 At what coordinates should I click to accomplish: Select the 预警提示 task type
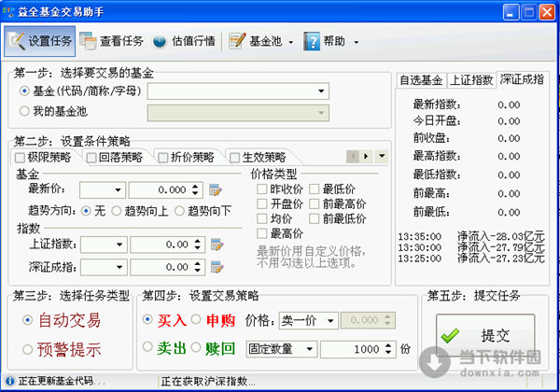(x=27, y=349)
